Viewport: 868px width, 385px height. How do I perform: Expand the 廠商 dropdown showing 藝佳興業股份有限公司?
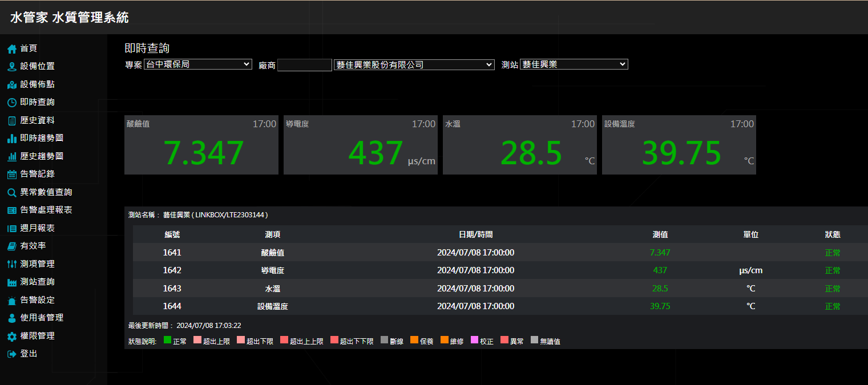[414, 65]
